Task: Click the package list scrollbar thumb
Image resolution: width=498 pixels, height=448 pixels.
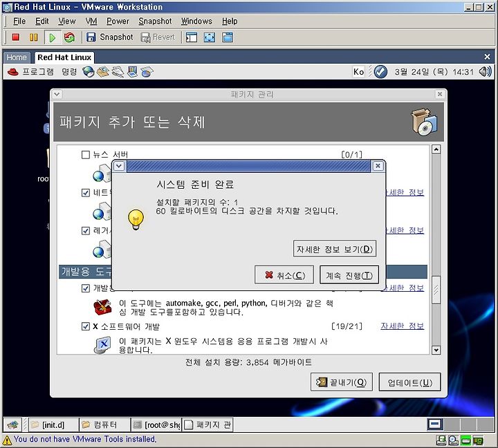Action: point(436,290)
